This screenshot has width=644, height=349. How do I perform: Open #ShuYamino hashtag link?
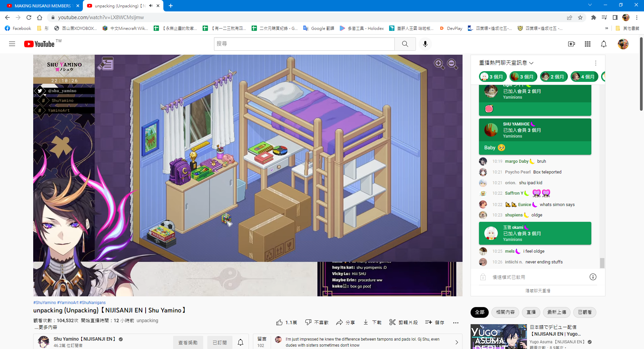point(45,303)
